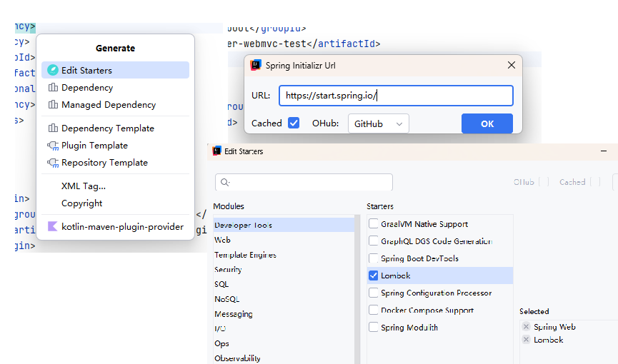Select Observability module
Viewport: 618px width, 364px height.
click(x=284, y=358)
